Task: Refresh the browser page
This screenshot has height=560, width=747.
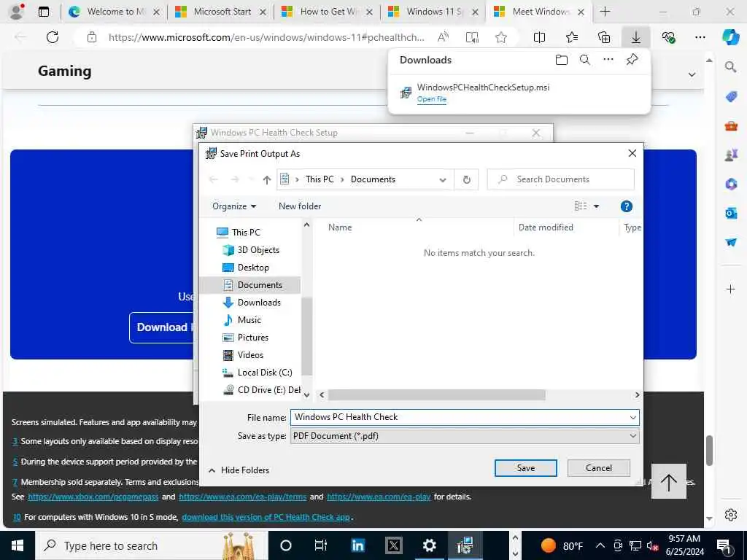Action: tap(53, 37)
